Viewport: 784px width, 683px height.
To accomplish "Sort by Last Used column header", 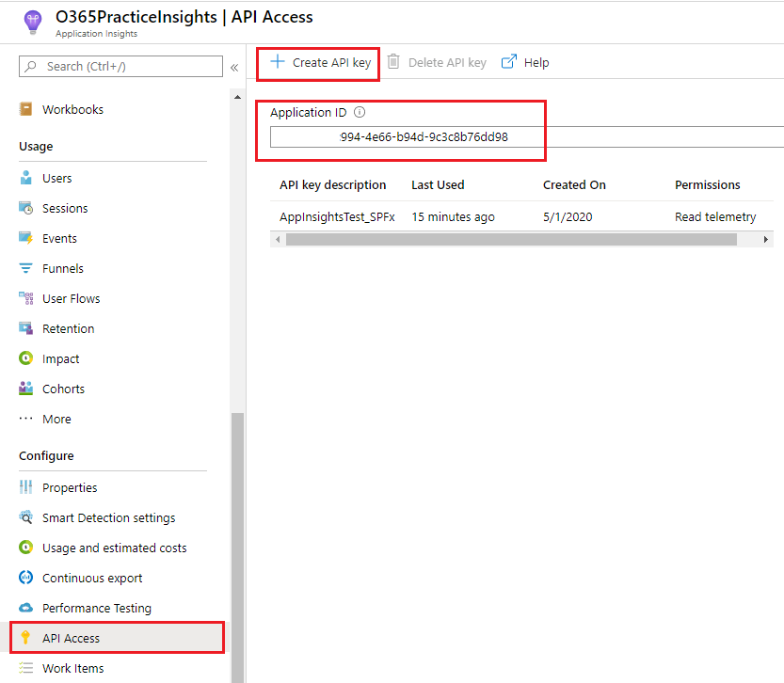I will pyautogui.click(x=438, y=184).
